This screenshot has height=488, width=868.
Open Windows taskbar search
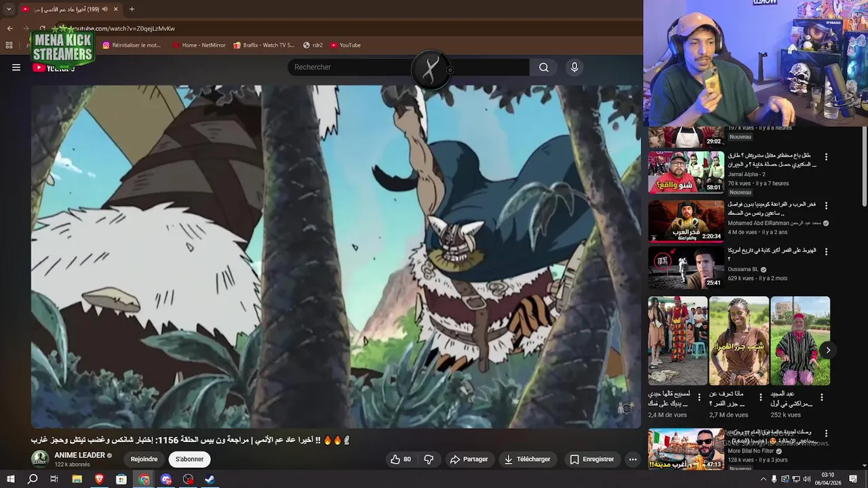point(33,479)
